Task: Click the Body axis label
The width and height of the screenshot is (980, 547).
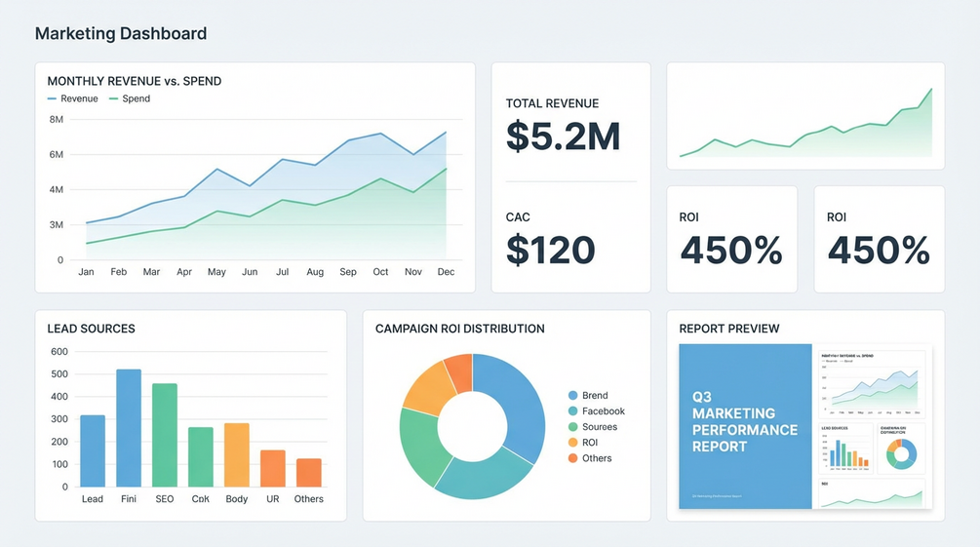Action: click(237, 499)
